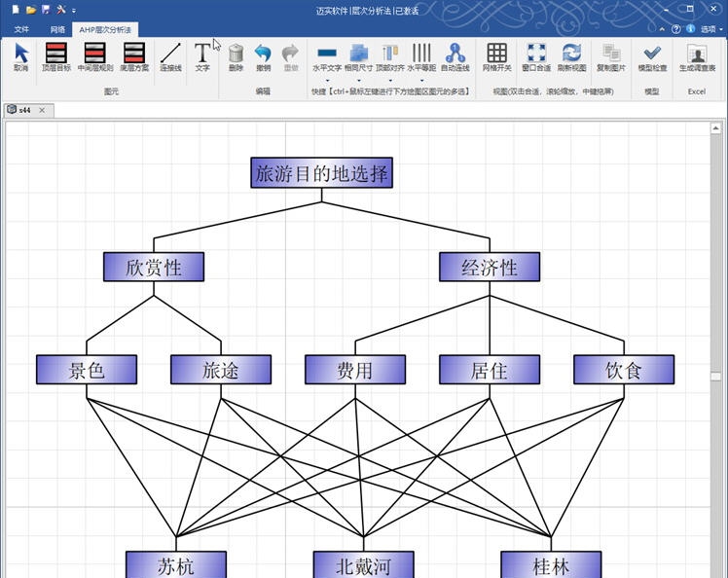728x578 pixels.
Task: Open dropdown under 水平文字
Action: (327, 81)
